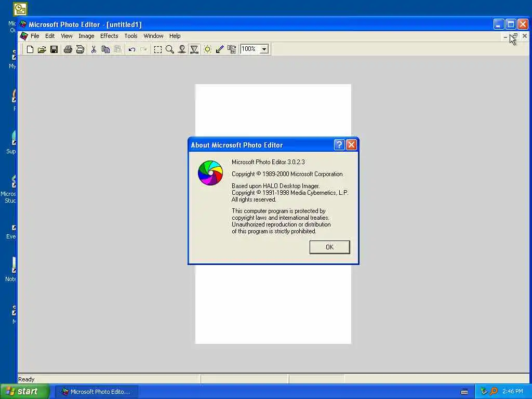This screenshot has width=532, height=399.
Task: Click the Start button
Action: click(25, 392)
